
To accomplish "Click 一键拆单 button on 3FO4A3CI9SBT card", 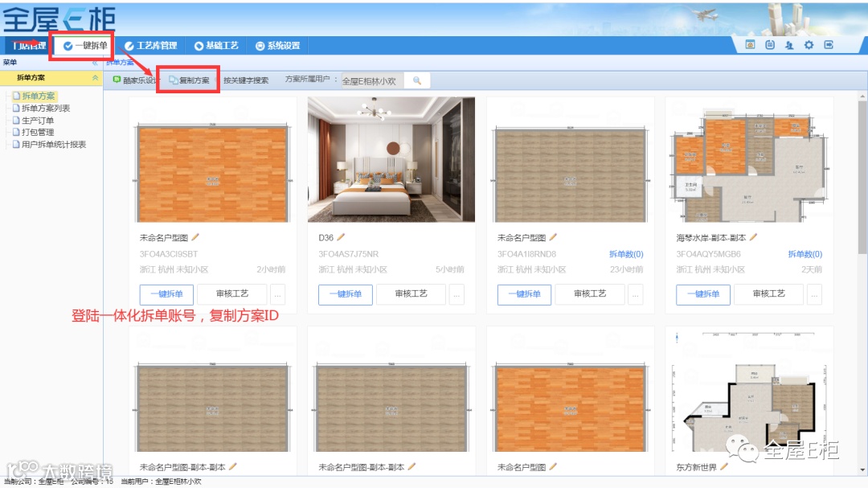I will tap(166, 294).
